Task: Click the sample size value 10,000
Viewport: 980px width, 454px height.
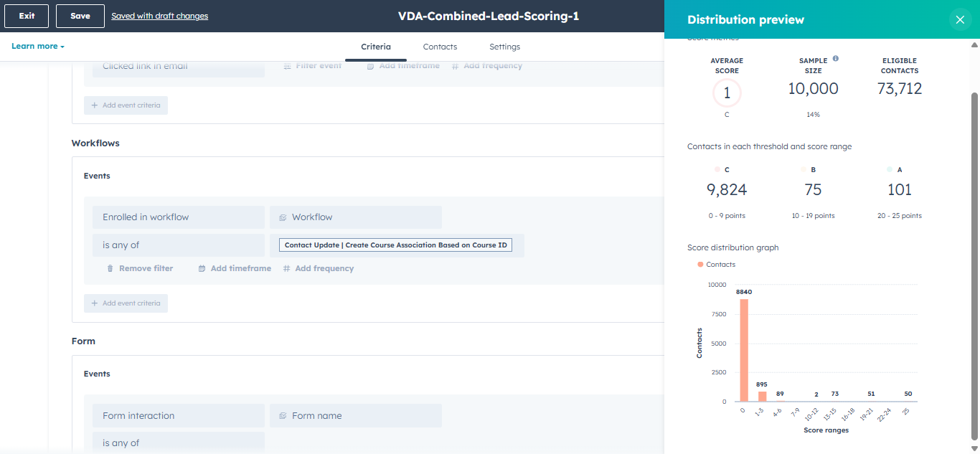Action: 813,89
